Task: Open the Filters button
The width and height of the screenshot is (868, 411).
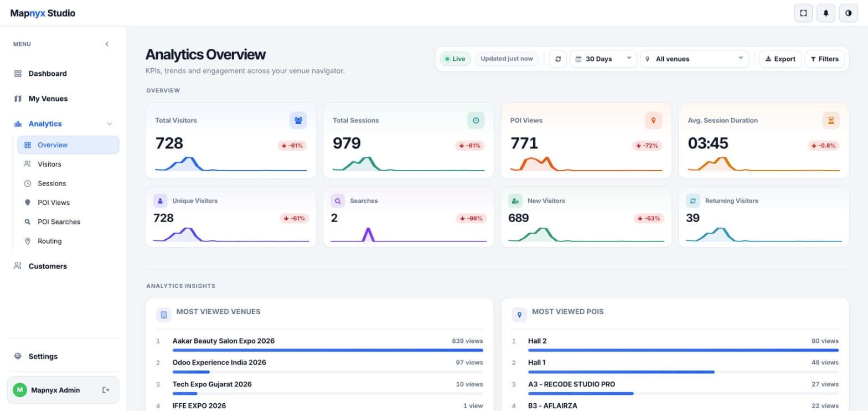Action: pos(825,59)
